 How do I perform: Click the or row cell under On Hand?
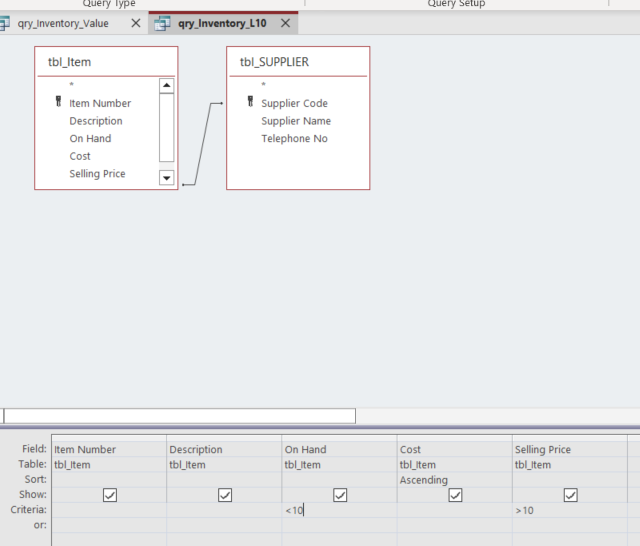pyautogui.click(x=339, y=525)
